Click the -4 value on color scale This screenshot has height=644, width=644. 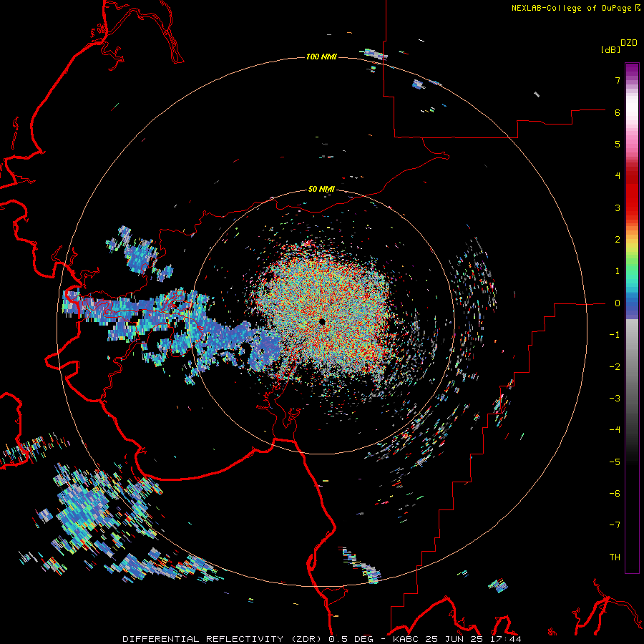615,429
